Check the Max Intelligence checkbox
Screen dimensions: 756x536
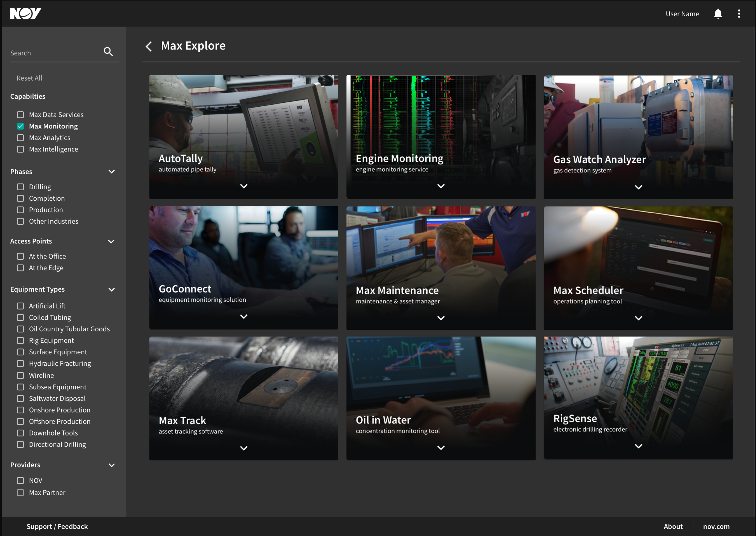tap(21, 149)
